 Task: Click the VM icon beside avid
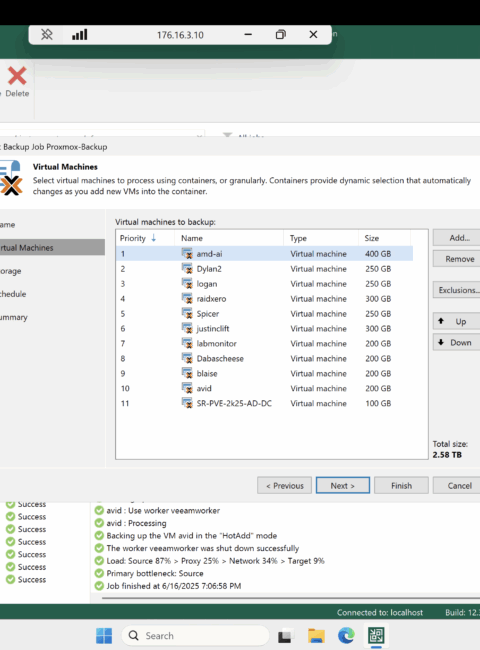click(x=187, y=388)
